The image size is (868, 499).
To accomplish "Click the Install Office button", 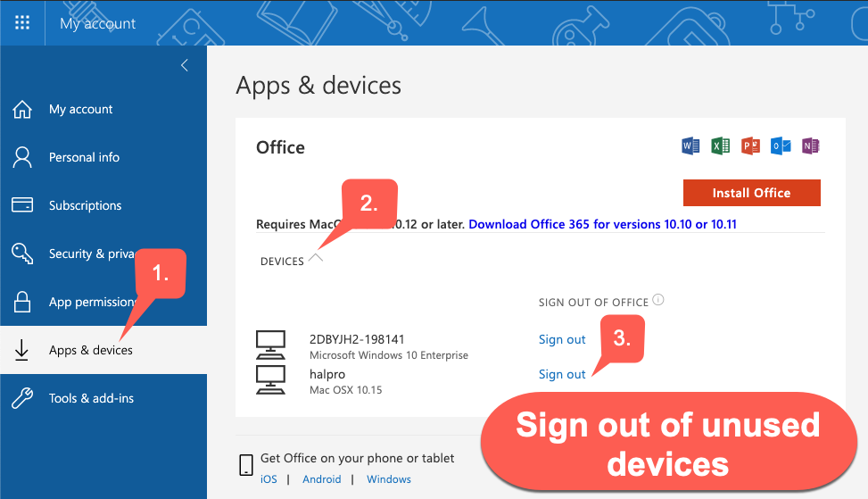I will coord(752,193).
